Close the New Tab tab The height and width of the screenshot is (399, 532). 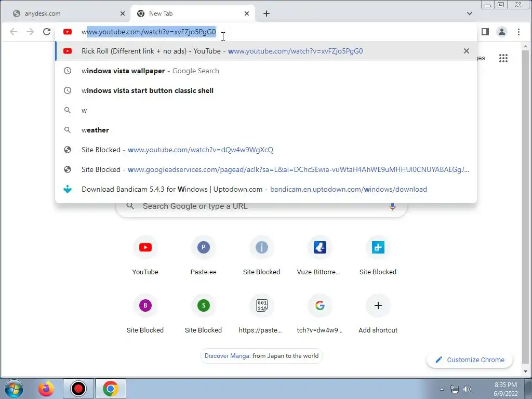pyautogui.click(x=247, y=14)
